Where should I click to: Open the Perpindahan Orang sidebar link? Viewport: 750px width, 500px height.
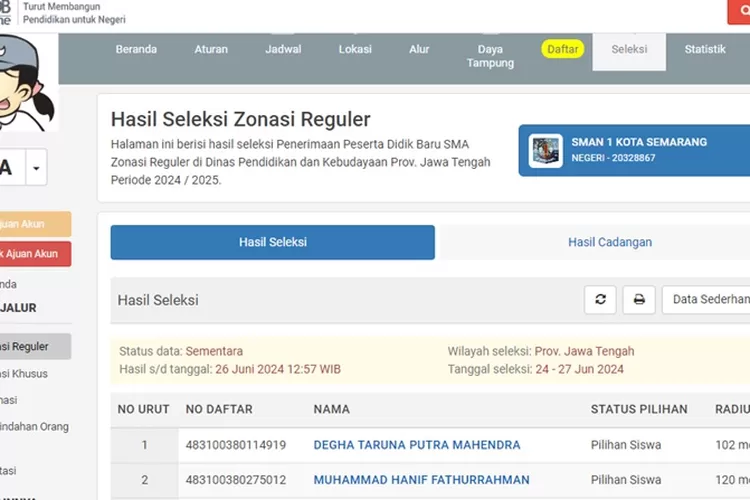34,426
